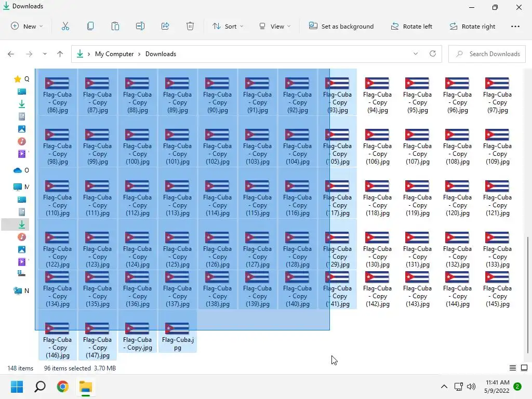Open the View dropdown
The width and height of the screenshot is (532, 399).
(274, 26)
